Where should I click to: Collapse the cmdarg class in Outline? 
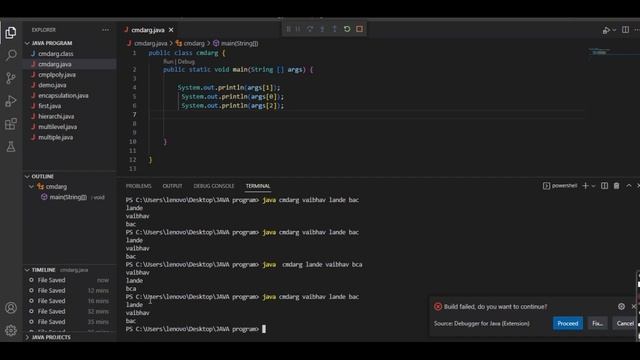[x=31, y=187]
